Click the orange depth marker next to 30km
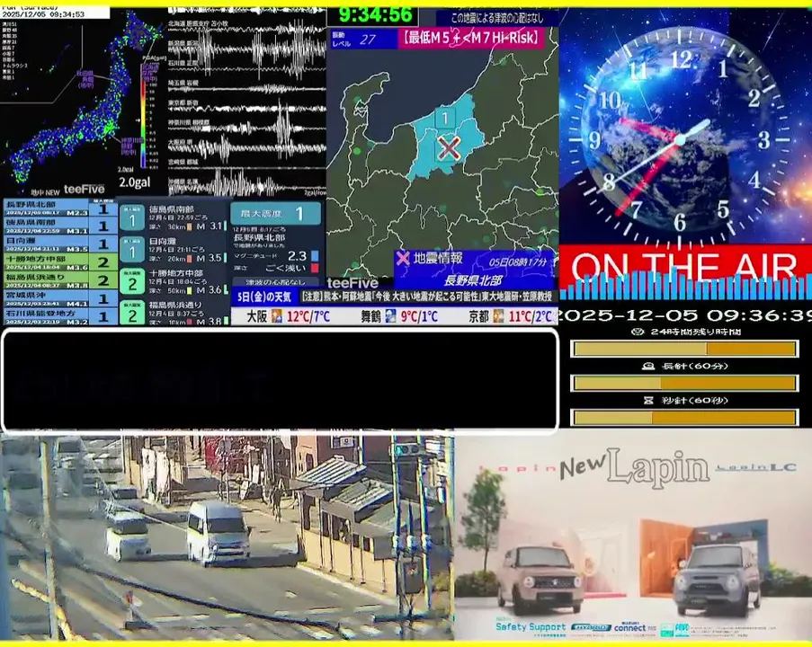Image resolution: width=812 pixels, height=647 pixels. [x=190, y=226]
